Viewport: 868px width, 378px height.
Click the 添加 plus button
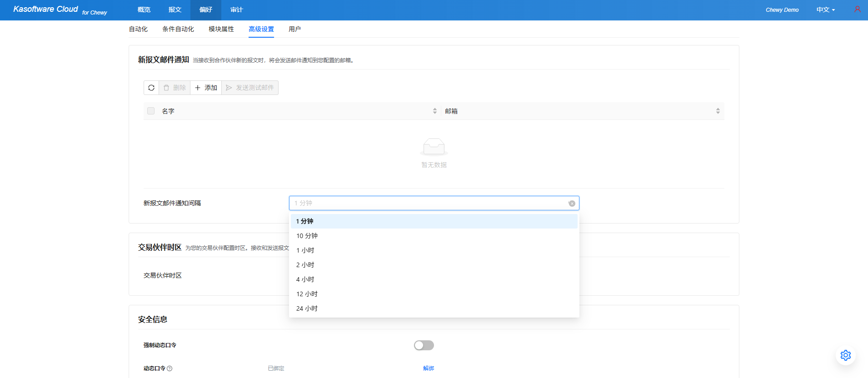[x=206, y=88]
